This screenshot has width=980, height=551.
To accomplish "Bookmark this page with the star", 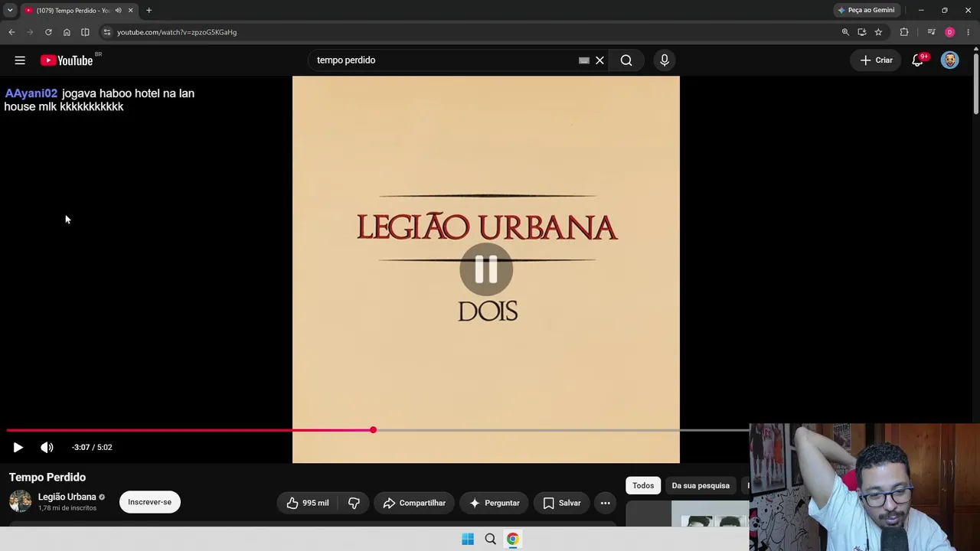I will [x=878, y=32].
